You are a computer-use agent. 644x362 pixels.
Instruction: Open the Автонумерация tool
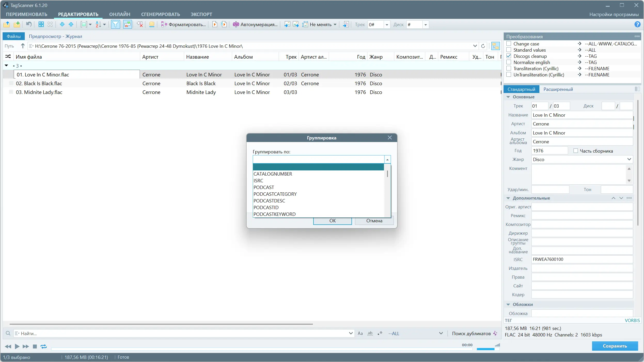point(255,25)
